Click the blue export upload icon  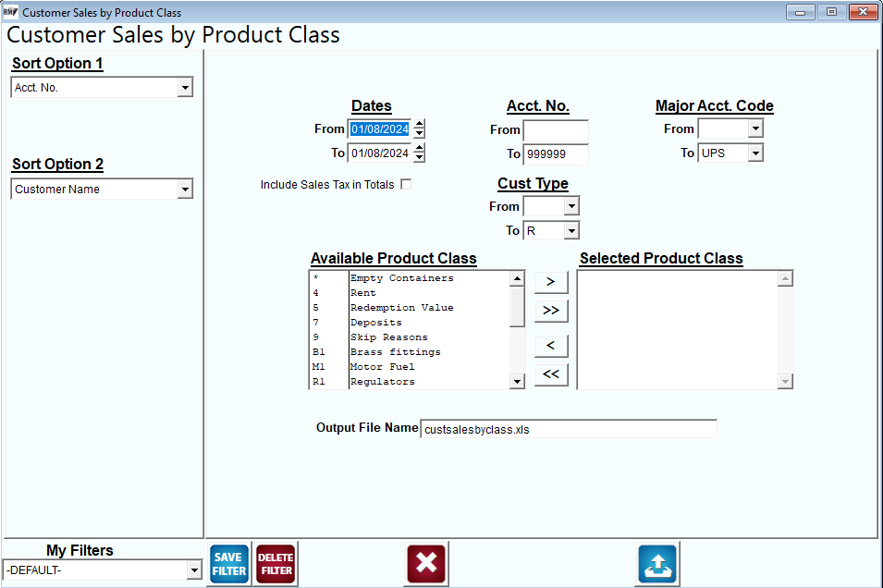point(657,563)
